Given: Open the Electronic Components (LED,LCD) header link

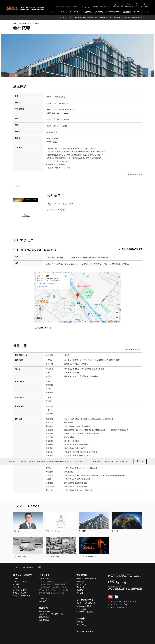Looking at the screenshot, I should pyautogui.click(x=67, y=7).
